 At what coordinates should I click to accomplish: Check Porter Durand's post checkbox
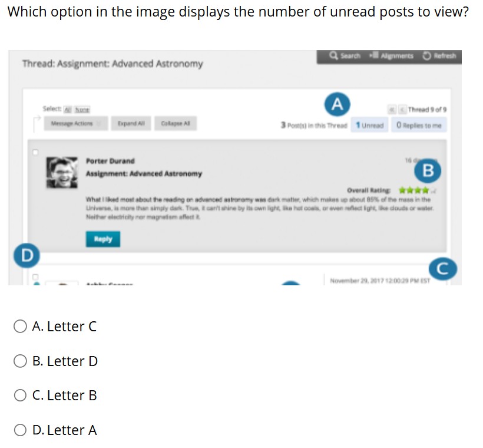coord(35,152)
